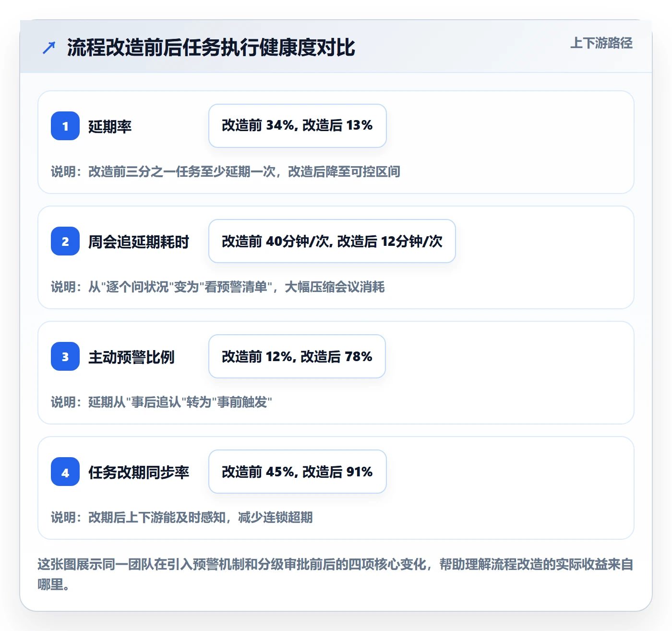The width and height of the screenshot is (672, 631).
Task: Click the blue arrow icon beside the title
Action: (49, 48)
